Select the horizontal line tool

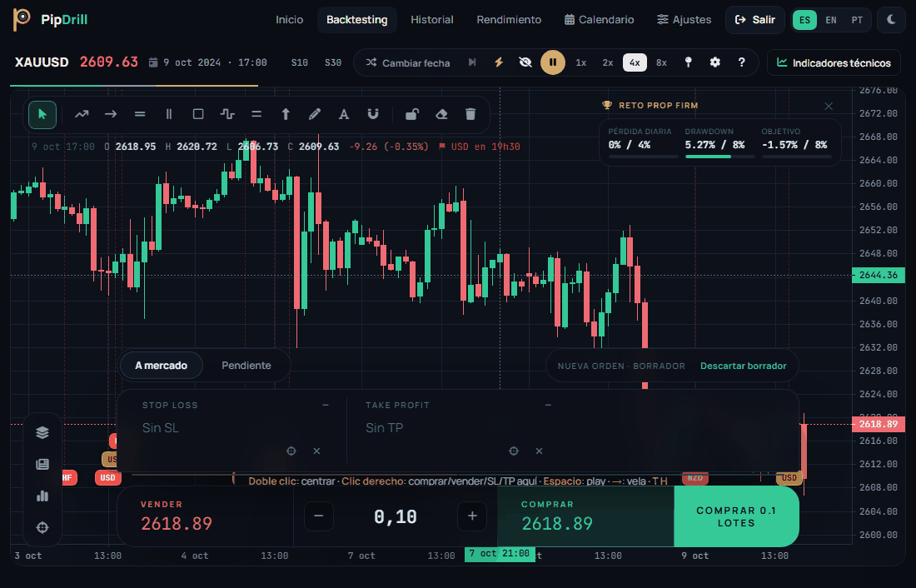(140, 115)
